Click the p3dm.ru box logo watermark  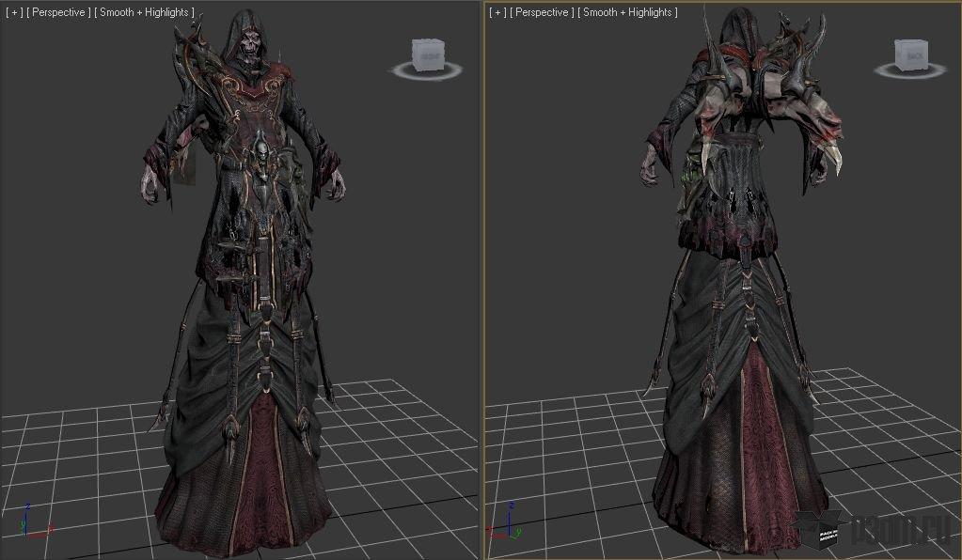coord(821,529)
